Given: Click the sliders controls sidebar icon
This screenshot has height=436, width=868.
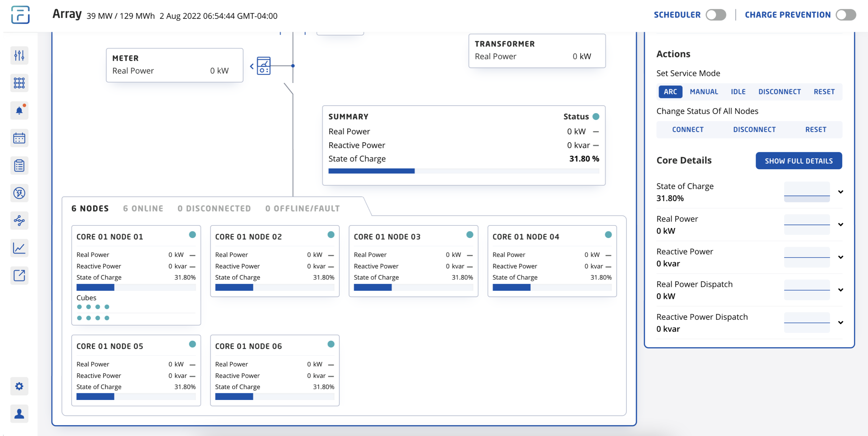Looking at the screenshot, I should click(19, 55).
